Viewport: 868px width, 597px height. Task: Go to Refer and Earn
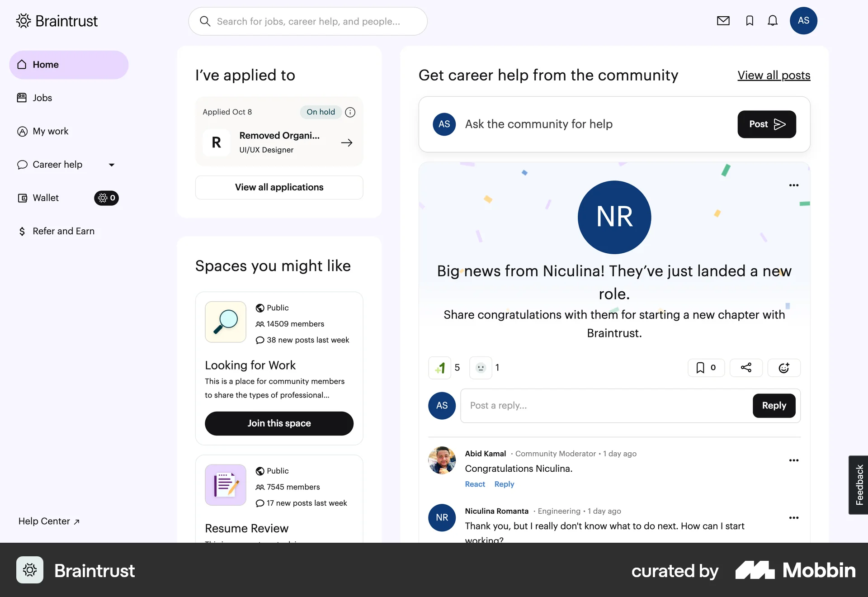click(x=63, y=231)
